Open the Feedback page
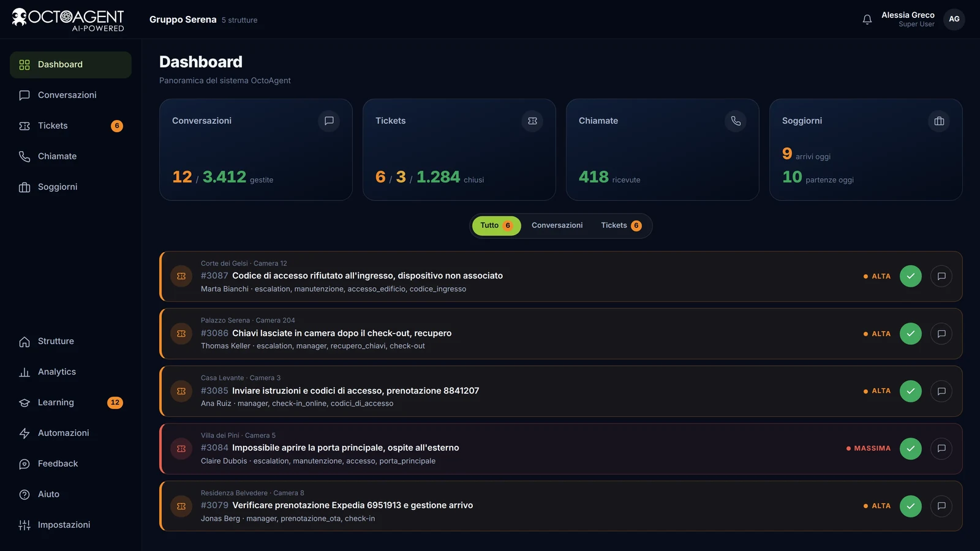 point(70,464)
